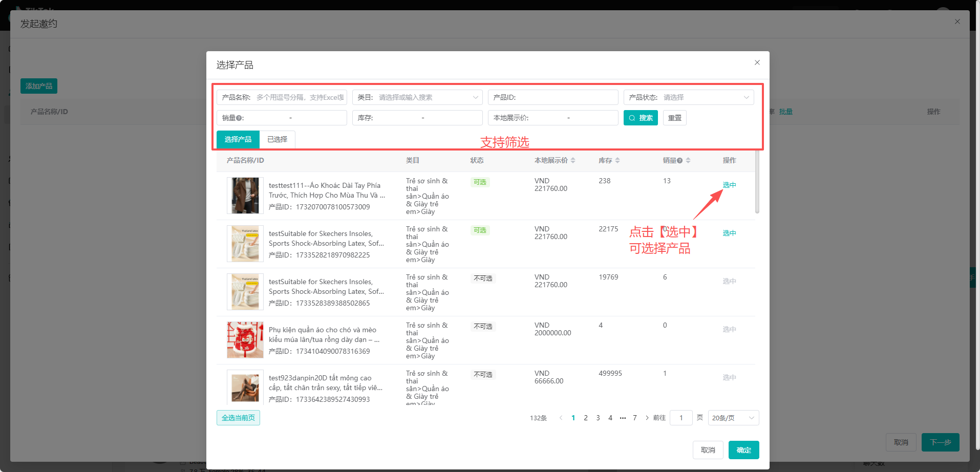Switch to the 已选择 tab
980x472 pixels.
point(277,139)
